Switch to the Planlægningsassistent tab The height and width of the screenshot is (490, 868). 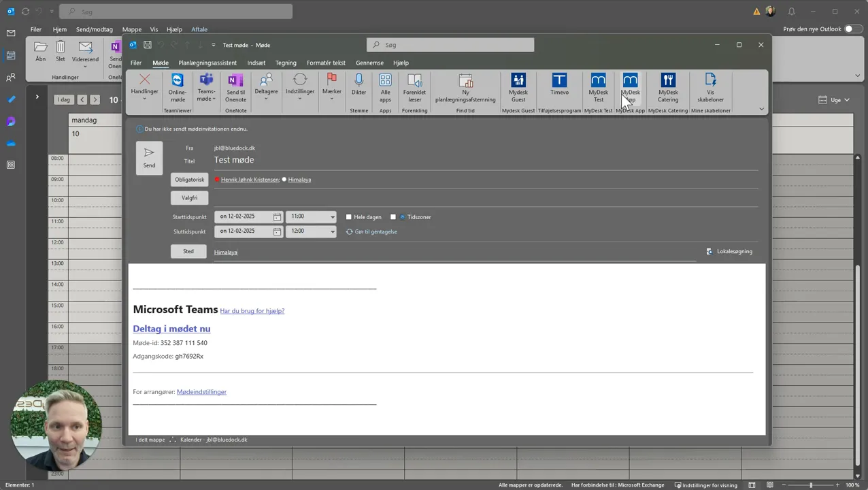coord(207,63)
